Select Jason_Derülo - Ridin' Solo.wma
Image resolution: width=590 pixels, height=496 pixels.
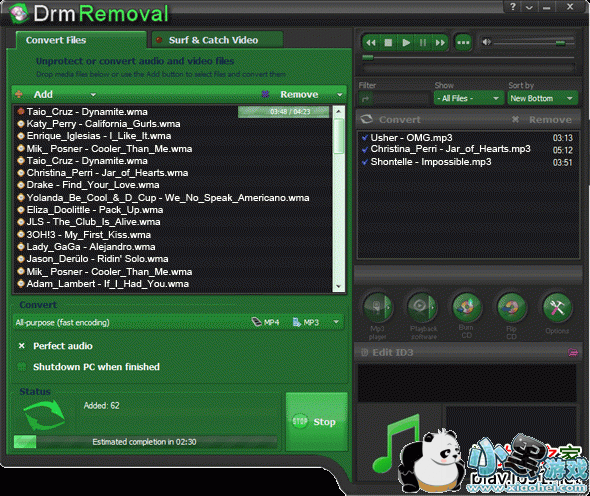[97, 259]
